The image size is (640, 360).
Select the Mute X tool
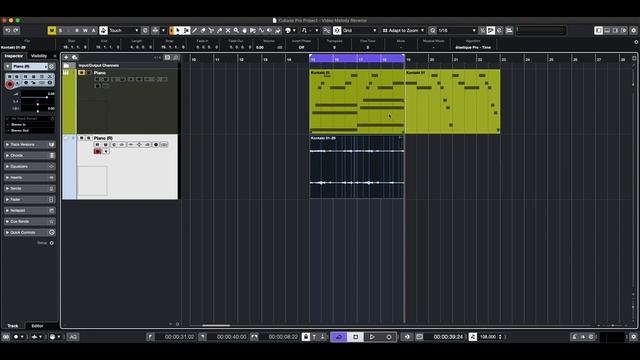(x=228, y=31)
